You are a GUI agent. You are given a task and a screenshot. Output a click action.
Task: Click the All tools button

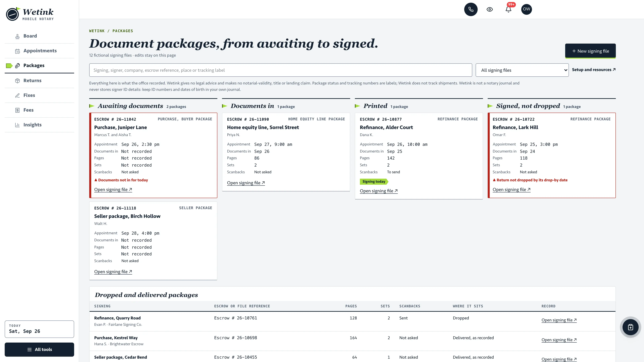point(39,349)
